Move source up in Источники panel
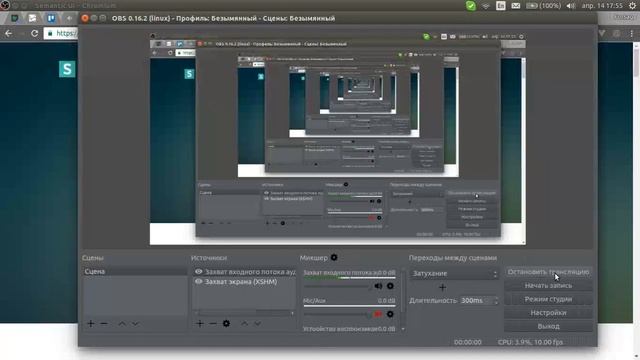640x360 pixels. coord(244,324)
